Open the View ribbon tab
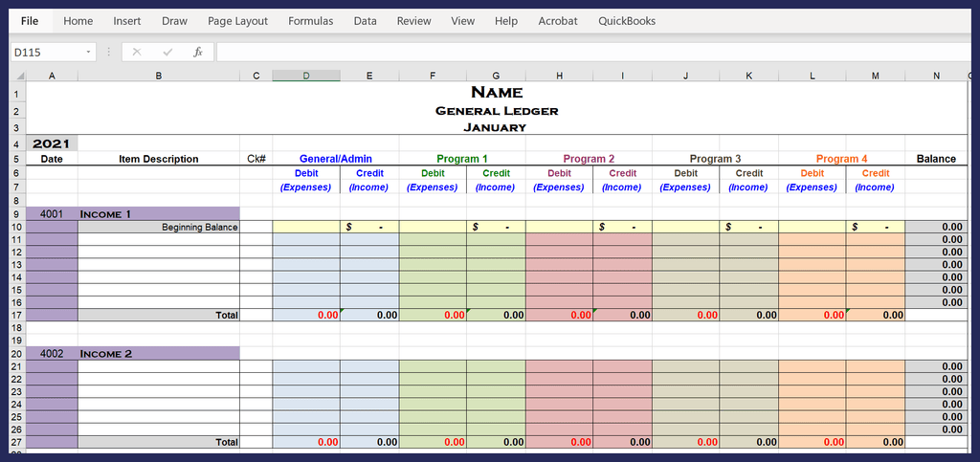980x462 pixels. coord(462,21)
